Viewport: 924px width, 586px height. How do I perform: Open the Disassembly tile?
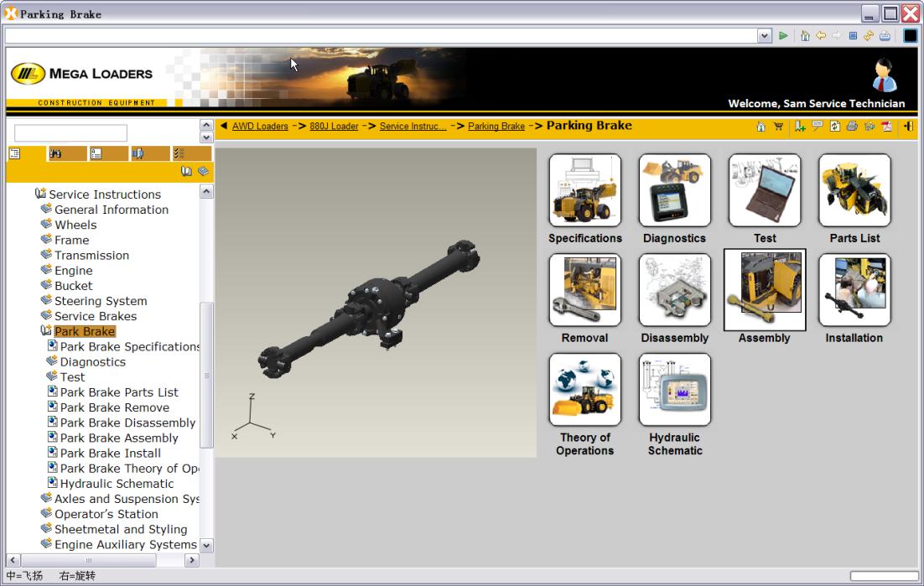click(675, 290)
